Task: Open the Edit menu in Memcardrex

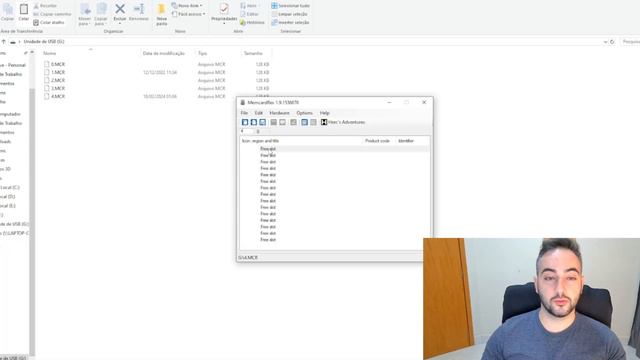Action: [x=259, y=113]
